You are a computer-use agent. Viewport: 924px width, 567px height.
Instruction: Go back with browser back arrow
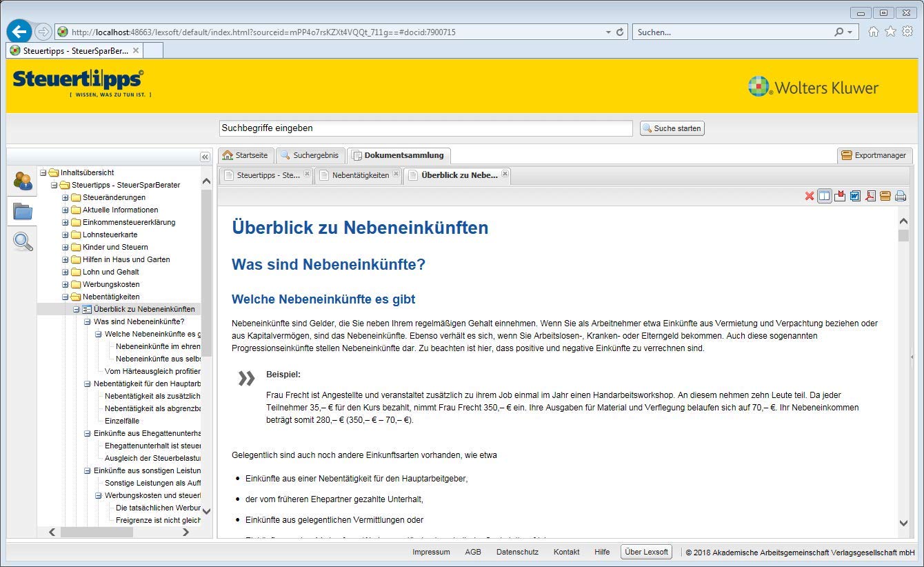(x=20, y=31)
